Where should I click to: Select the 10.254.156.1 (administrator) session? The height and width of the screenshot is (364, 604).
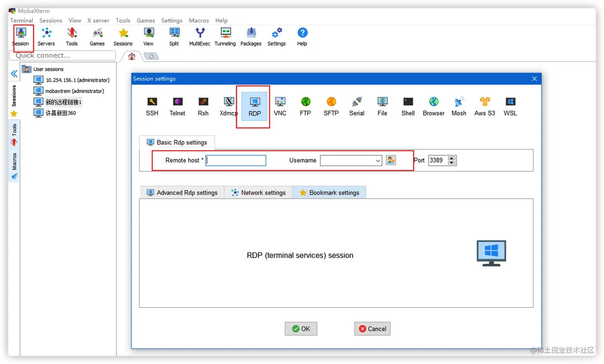[x=72, y=80]
